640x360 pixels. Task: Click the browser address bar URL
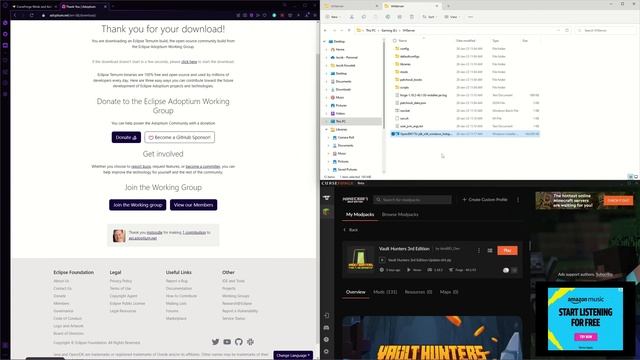[73, 15]
